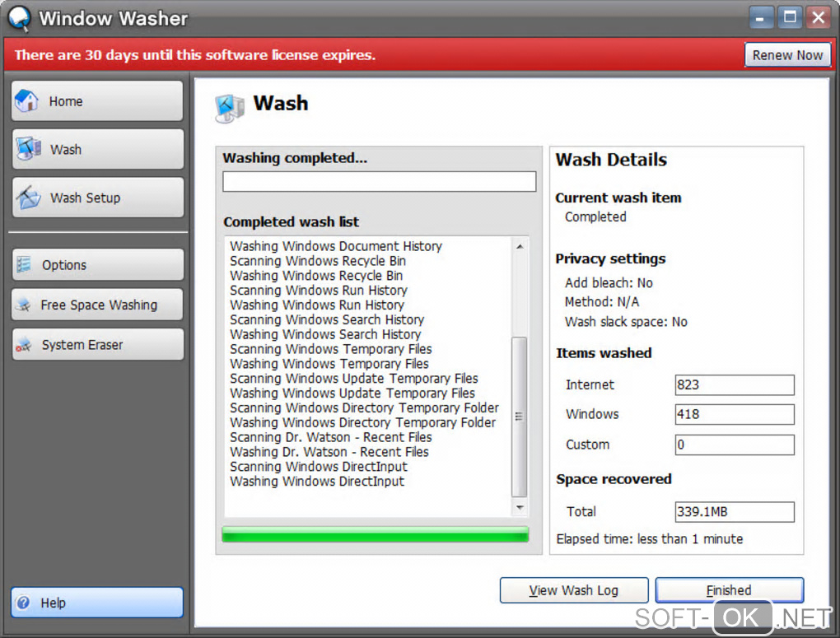Click the Wash header monitor icon

(229, 108)
